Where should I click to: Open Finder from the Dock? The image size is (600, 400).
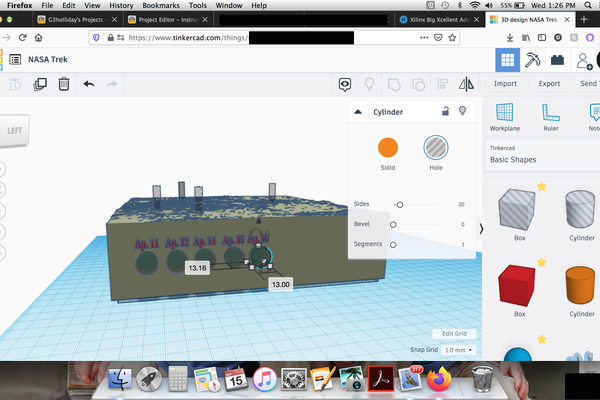click(120, 379)
